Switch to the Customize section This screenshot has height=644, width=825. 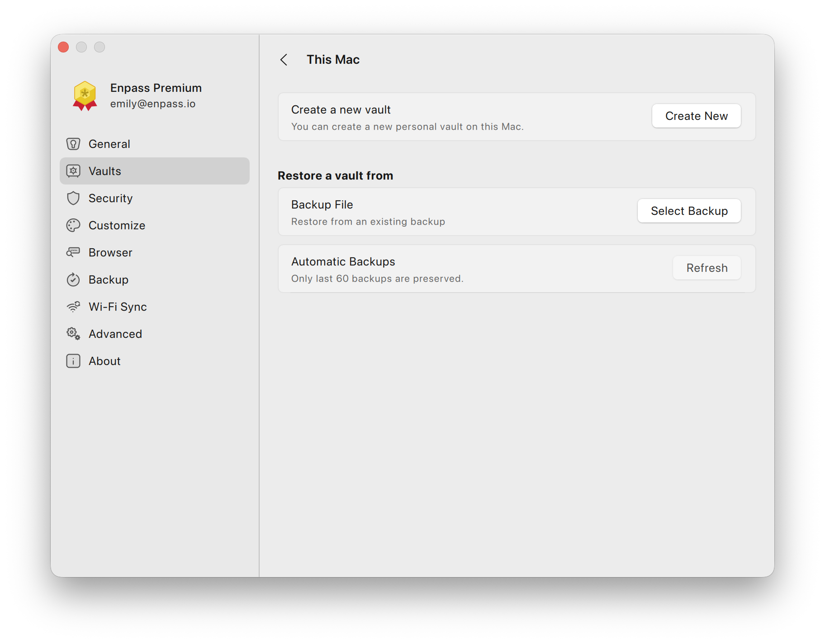coord(155,225)
